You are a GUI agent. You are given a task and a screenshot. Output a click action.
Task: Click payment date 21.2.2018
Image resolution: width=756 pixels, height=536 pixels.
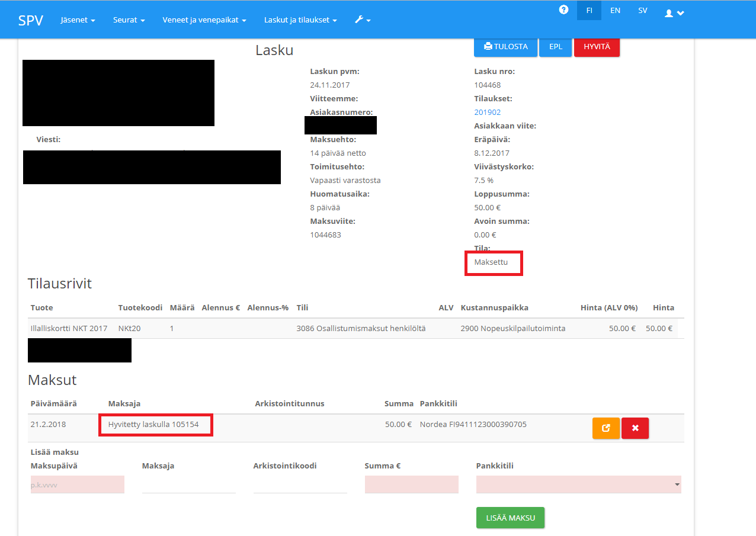[x=48, y=424]
